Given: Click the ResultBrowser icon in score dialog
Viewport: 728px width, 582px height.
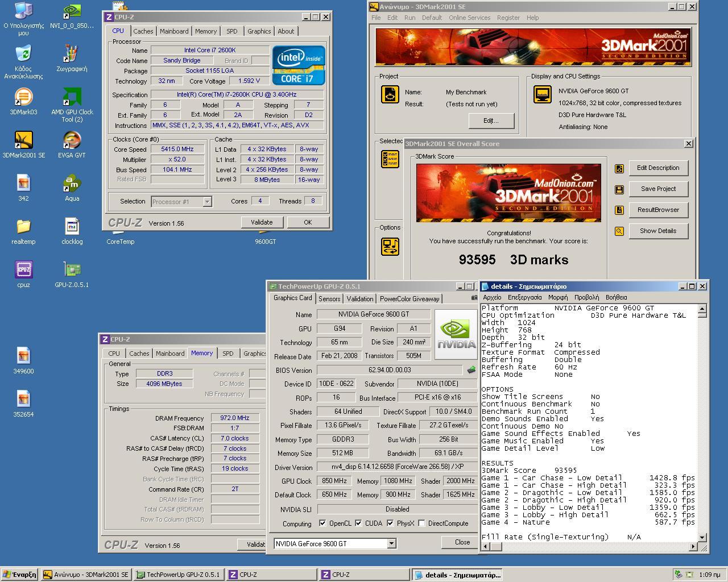Looking at the screenshot, I should point(619,210).
